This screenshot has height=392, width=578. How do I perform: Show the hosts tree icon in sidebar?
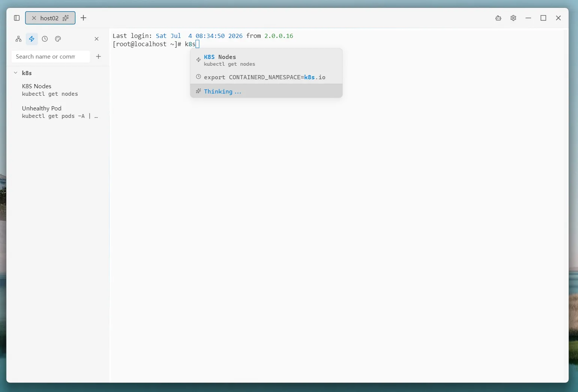(18, 39)
